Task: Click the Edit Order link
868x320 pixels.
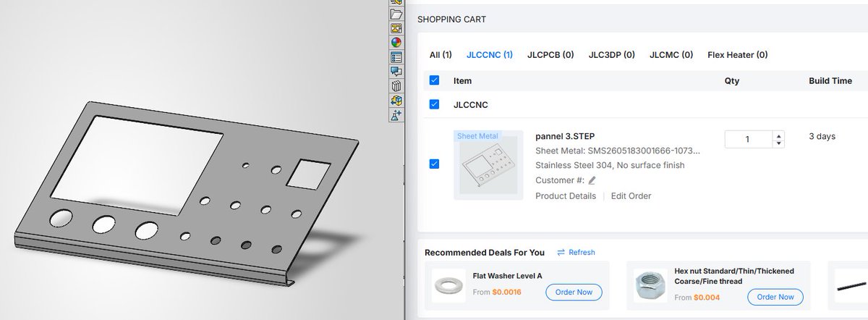Action: pos(631,196)
